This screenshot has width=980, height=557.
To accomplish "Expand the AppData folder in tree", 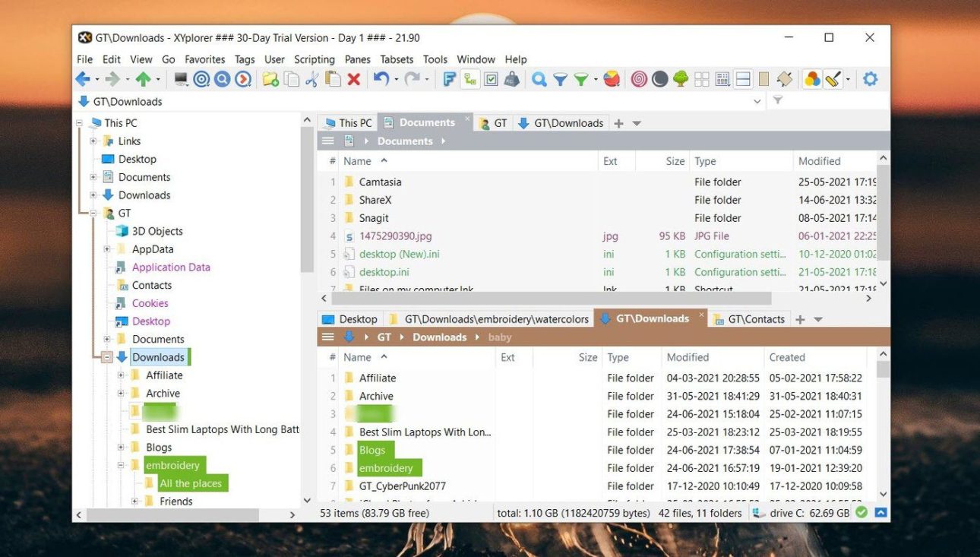I will 107,249.
